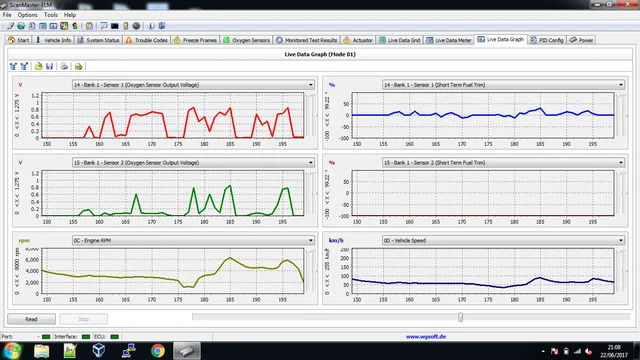Switch to the PID Config tab
The width and height of the screenshot is (640, 360).
(x=547, y=40)
